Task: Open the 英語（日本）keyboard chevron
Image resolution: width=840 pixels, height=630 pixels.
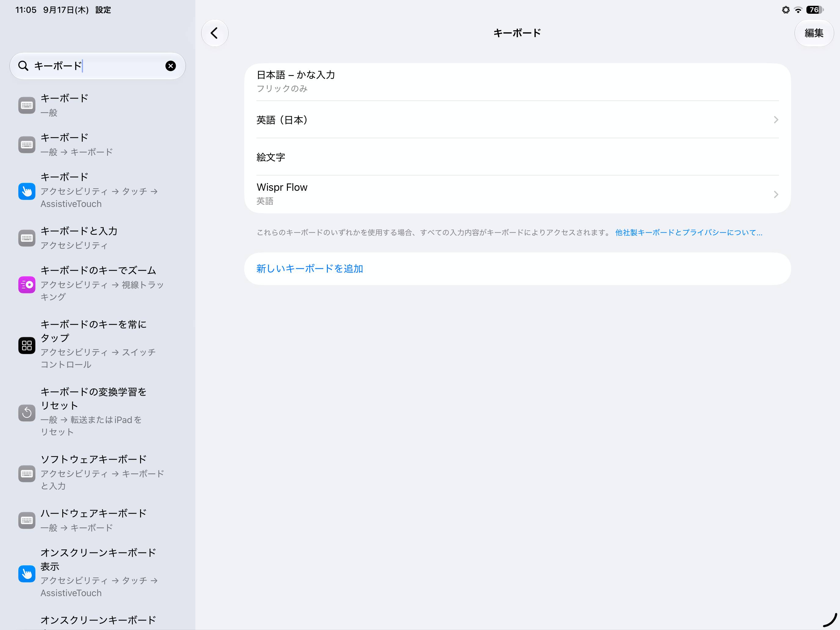Action: pos(776,120)
